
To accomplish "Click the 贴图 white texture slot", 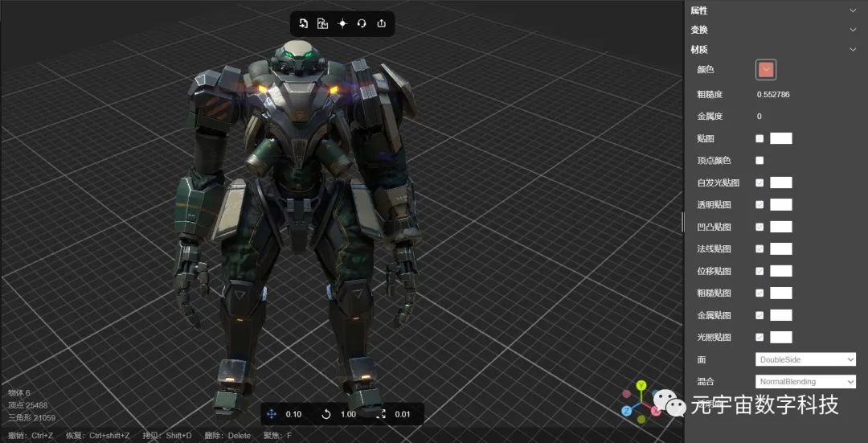I will coord(781,138).
